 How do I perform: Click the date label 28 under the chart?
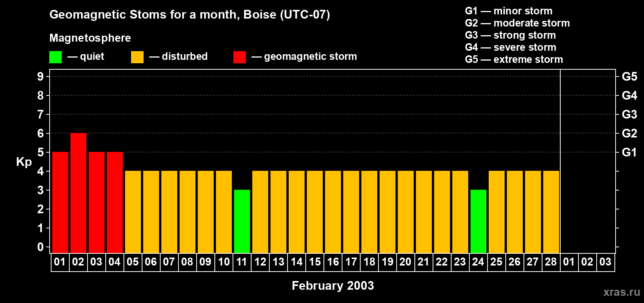click(x=551, y=262)
